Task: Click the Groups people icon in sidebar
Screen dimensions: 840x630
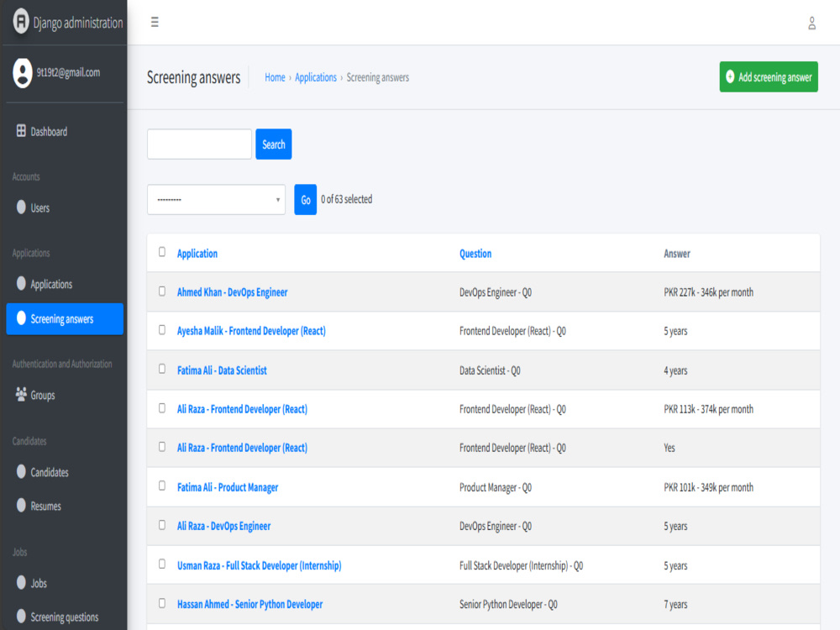Action: click(21, 394)
